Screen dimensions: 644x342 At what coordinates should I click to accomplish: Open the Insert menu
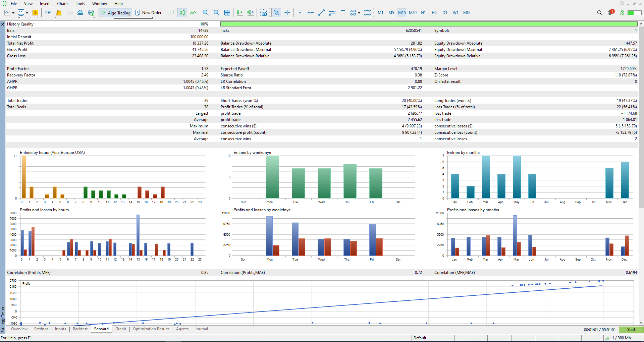click(x=45, y=4)
